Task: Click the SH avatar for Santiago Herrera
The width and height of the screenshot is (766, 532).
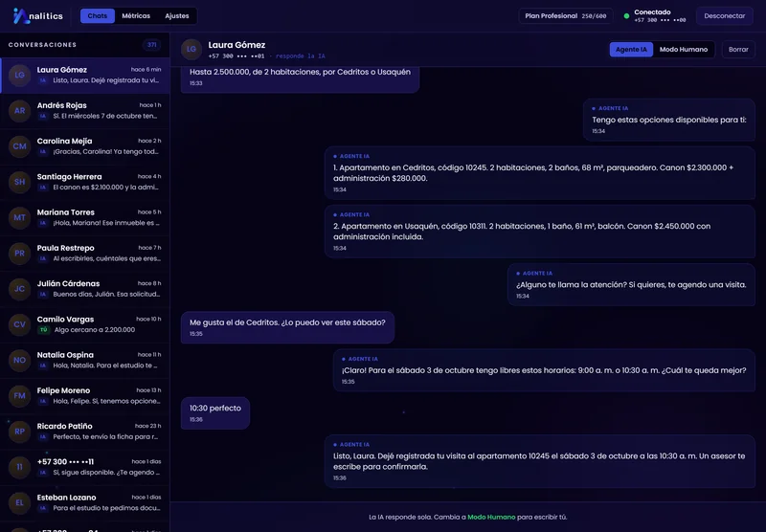Action: coord(19,182)
